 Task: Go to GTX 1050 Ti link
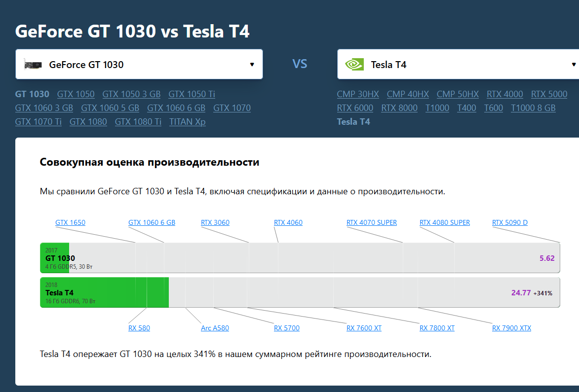192,94
